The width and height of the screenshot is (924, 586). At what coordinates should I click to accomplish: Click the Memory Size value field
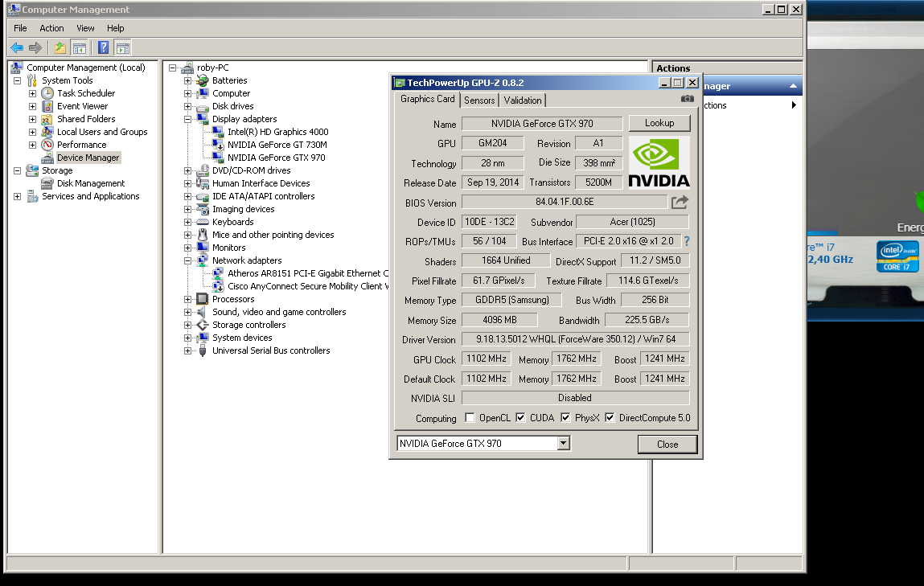coord(499,320)
